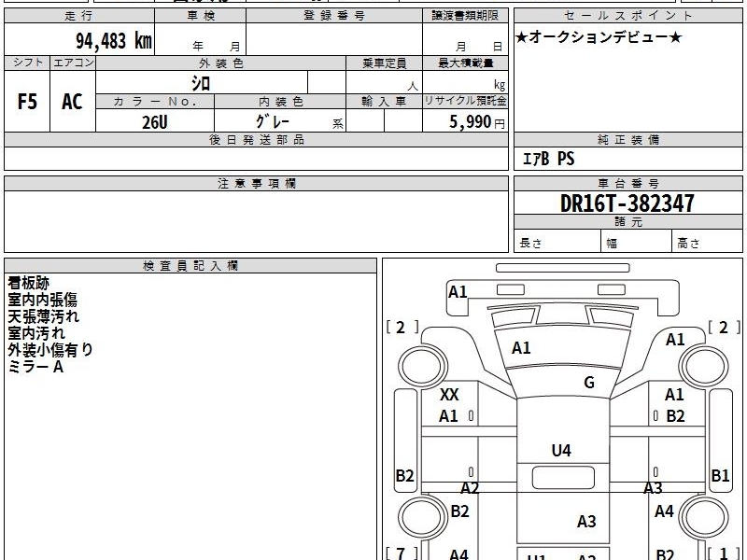Click the 車検 header cell
Screen dimensions: 747x560
[x=201, y=16]
